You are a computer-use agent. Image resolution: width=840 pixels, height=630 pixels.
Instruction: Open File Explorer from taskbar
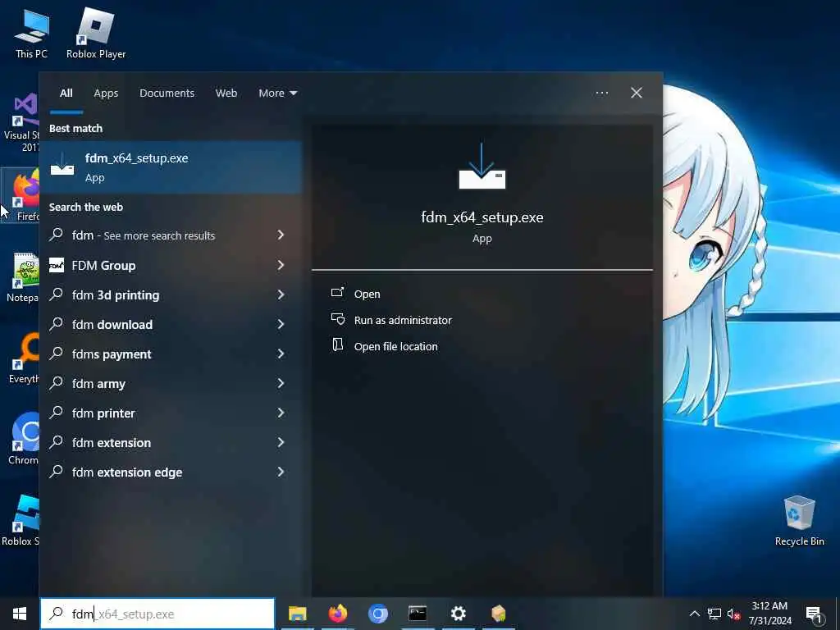pos(297,614)
